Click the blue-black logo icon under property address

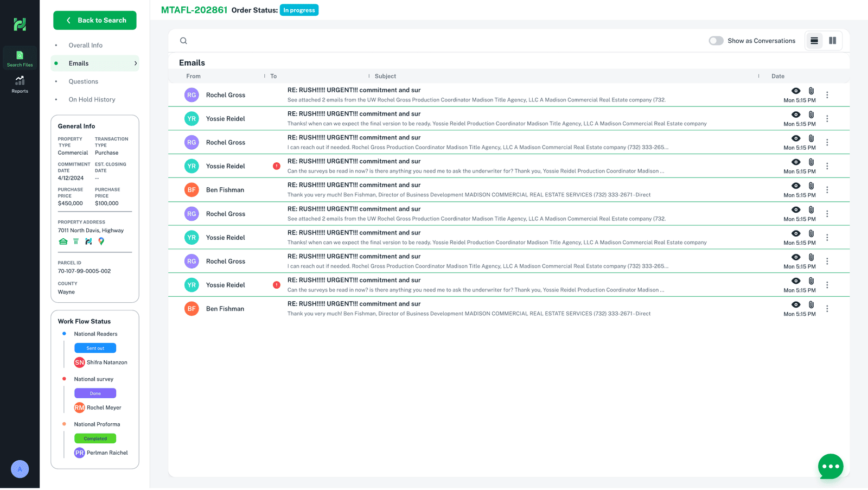point(88,241)
